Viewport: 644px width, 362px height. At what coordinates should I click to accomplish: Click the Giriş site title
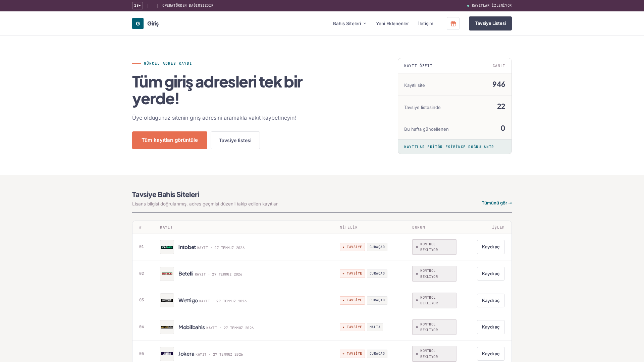tap(153, 23)
